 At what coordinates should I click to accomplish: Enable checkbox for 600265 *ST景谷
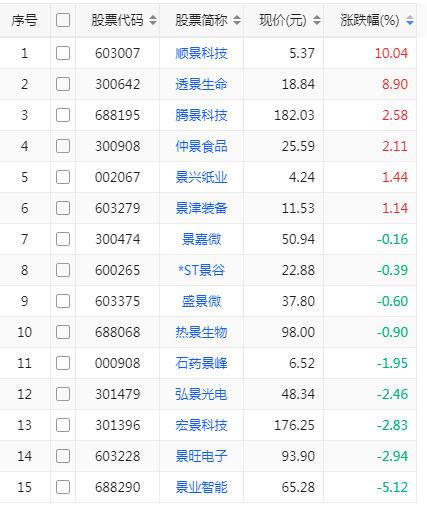tap(63, 270)
